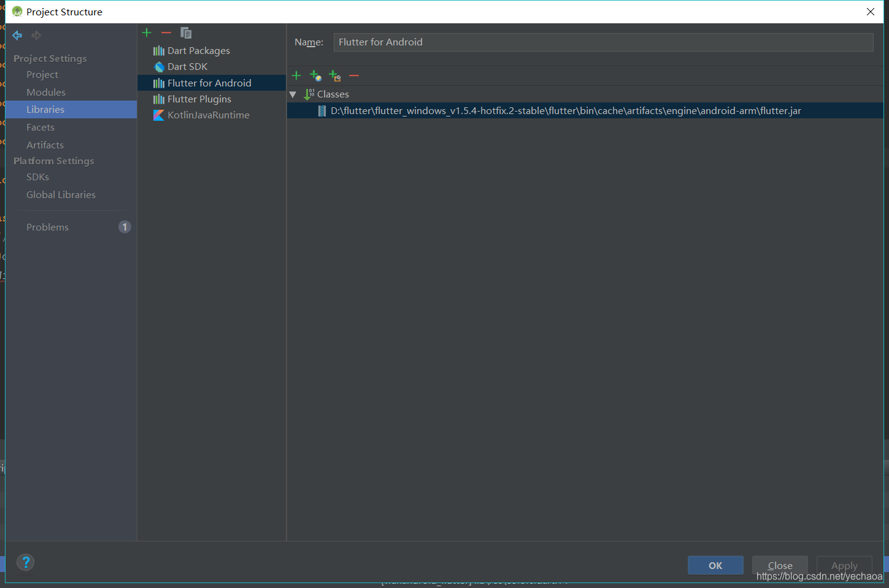
Task: Click the Dart SDK icon
Action: [159, 67]
